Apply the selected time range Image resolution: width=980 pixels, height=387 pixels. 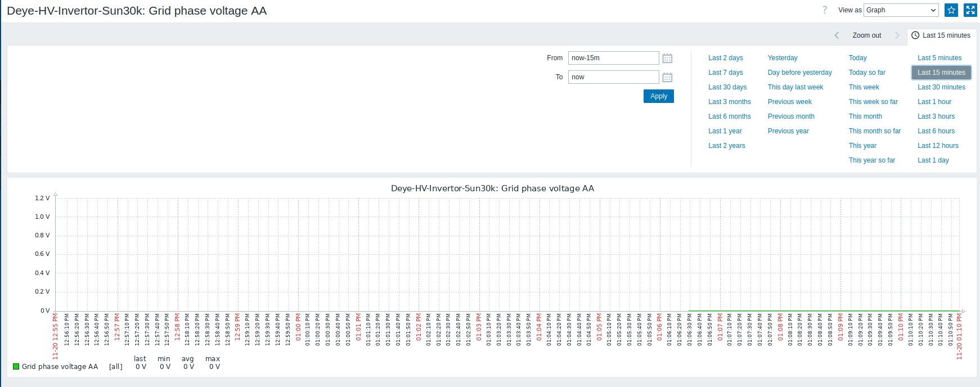coord(658,96)
